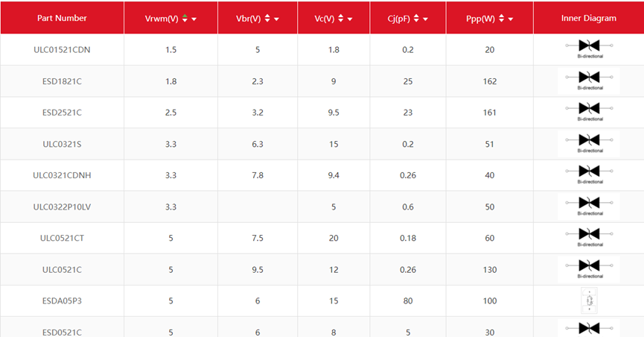This screenshot has height=337, width=644.
Task: Sort table by Vrwm(V) column
Action: tap(185, 19)
